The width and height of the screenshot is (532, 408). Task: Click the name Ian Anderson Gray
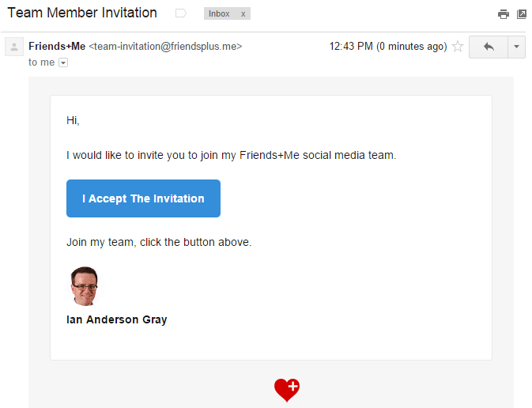click(117, 319)
